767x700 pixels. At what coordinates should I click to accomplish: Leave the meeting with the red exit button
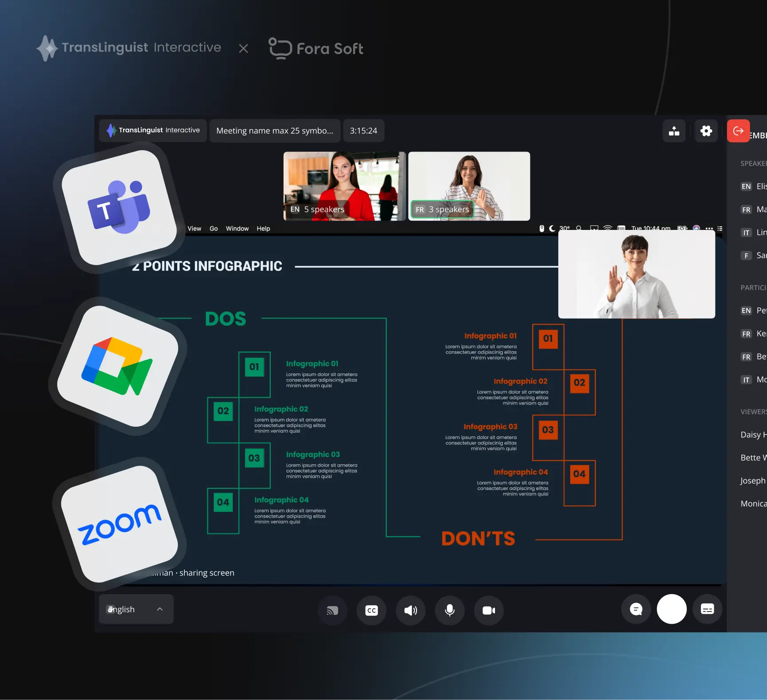coord(738,131)
